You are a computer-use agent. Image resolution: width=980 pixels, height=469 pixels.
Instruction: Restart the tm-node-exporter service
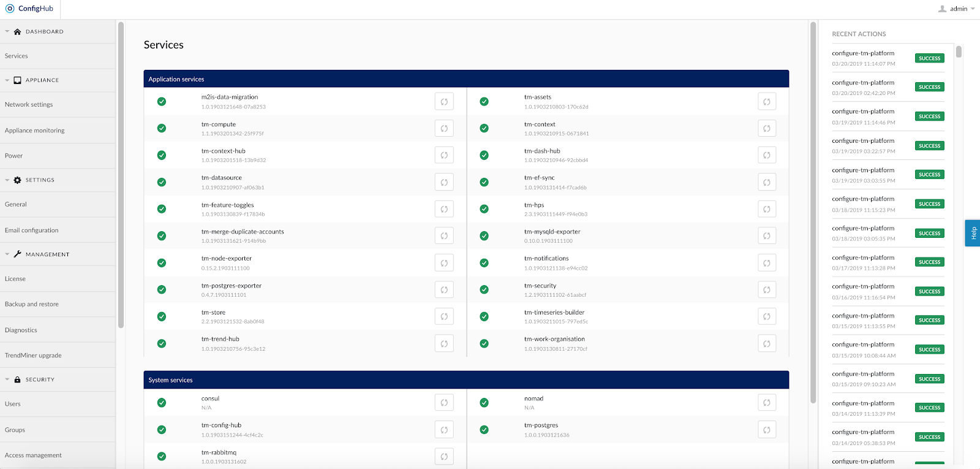(444, 263)
